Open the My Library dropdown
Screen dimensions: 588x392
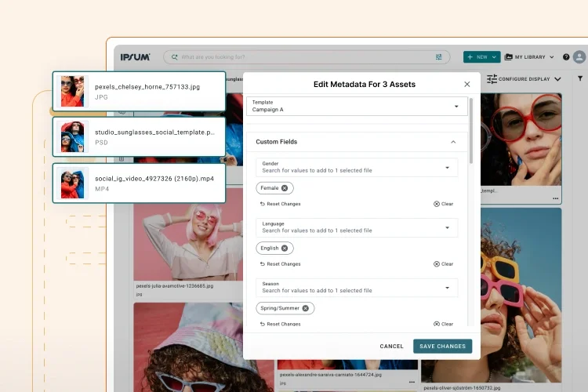point(529,57)
